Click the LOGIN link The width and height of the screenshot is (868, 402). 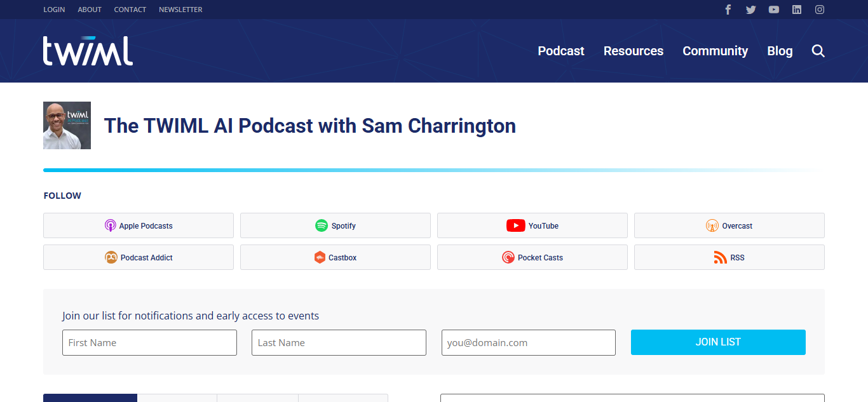click(54, 10)
